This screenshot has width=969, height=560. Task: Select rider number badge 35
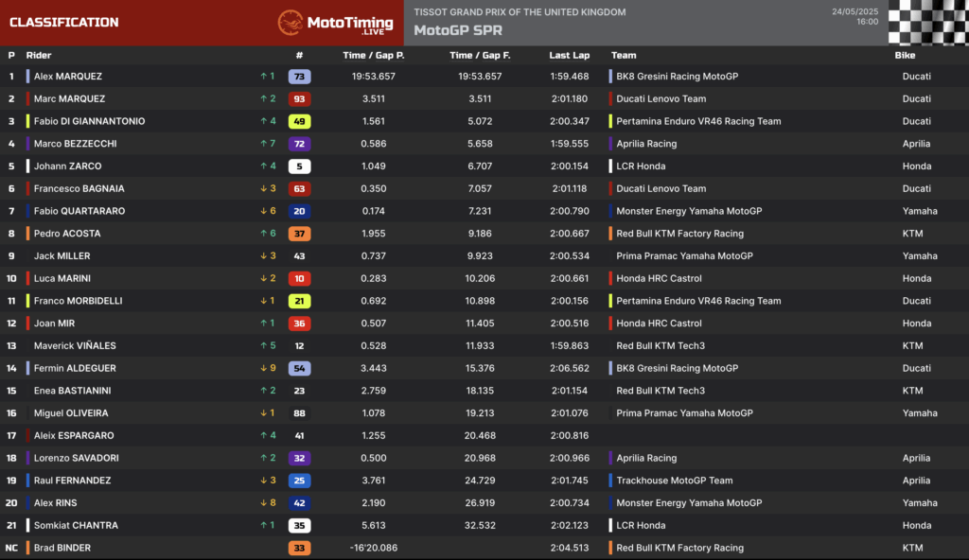pos(299,525)
